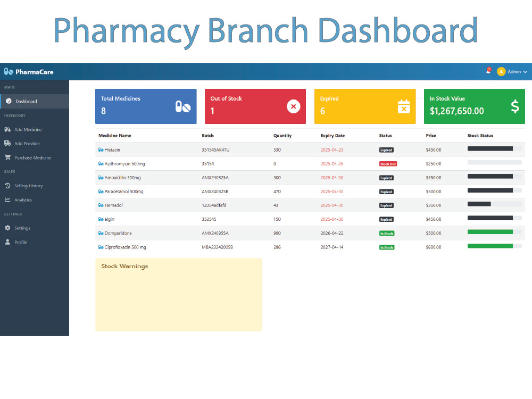This screenshot has width=532, height=399.
Task: Click the Selling History clock icon
Action: pos(7,186)
